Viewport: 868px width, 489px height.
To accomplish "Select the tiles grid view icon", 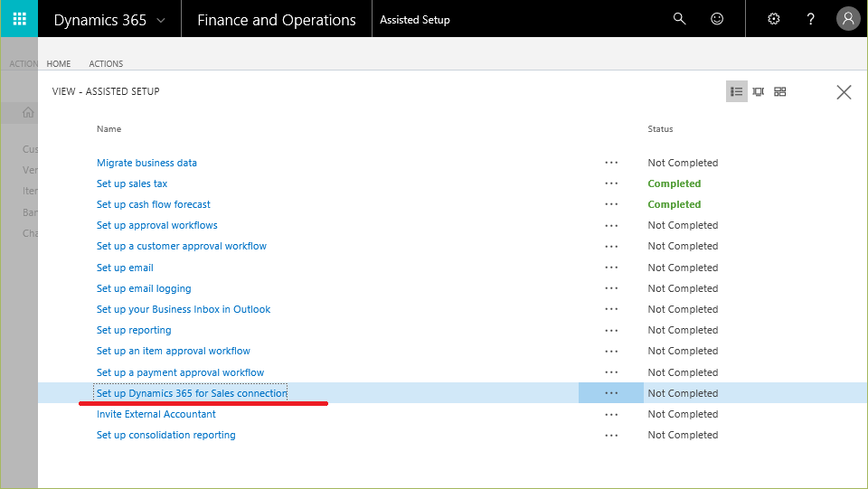I will 780,91.
